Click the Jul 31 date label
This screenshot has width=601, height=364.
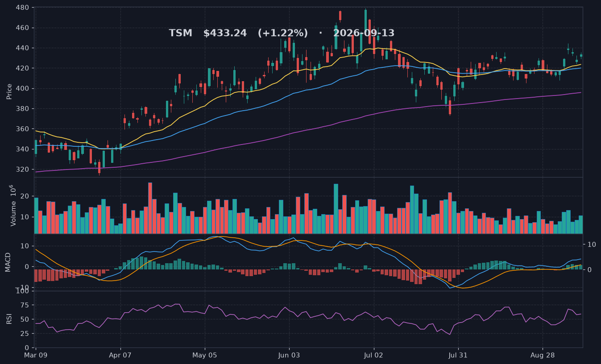(x=458, y=356)
